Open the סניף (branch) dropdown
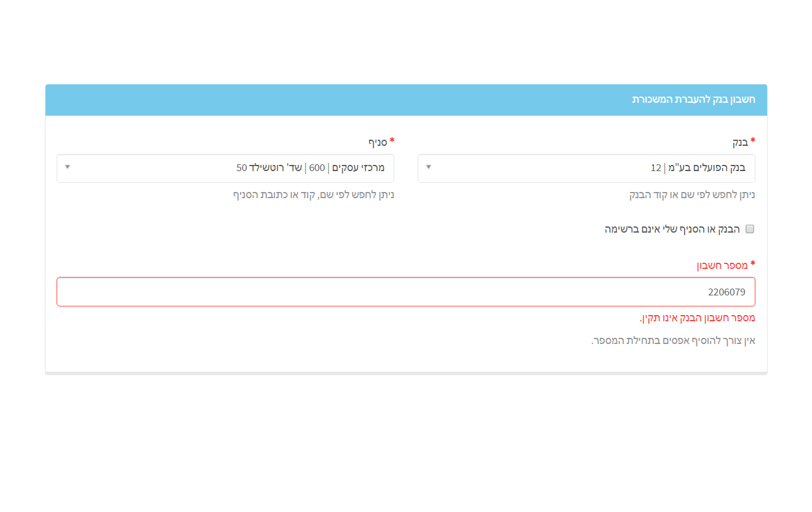The width and height of the screenshot is (812, 512). tap(225, 168)
